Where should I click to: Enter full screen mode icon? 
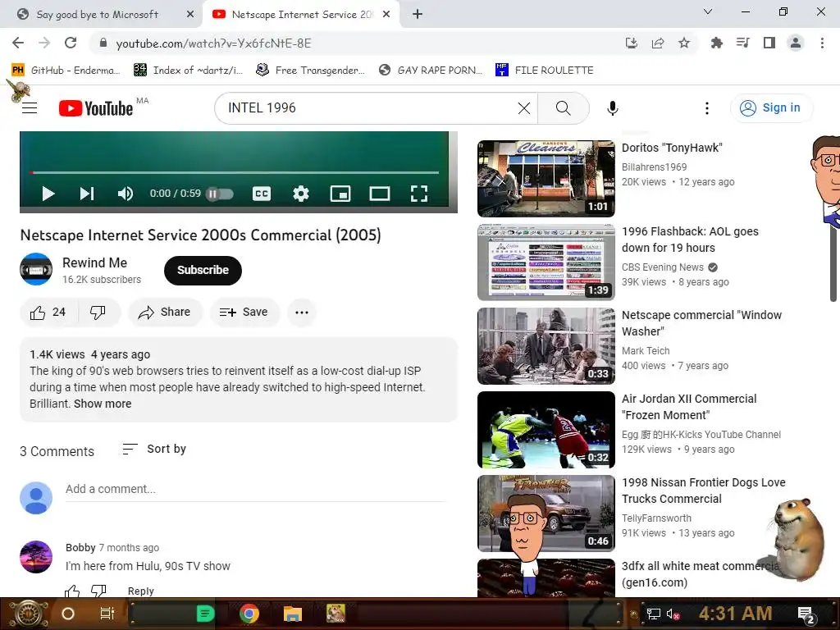(x=419, y=194)
